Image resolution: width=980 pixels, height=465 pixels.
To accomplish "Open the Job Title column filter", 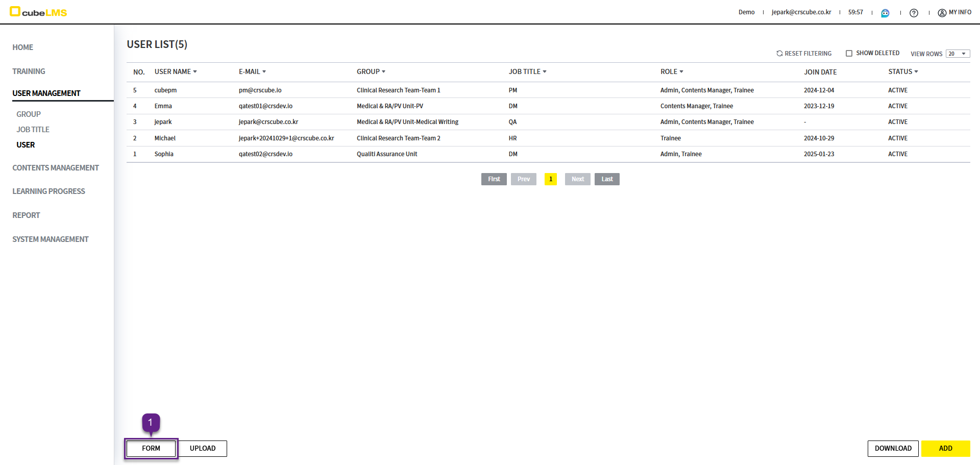I will click(545, 72).
